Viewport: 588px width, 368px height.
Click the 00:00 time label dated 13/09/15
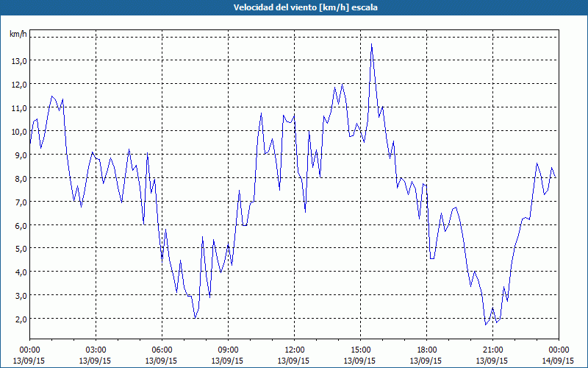(29, 350)
